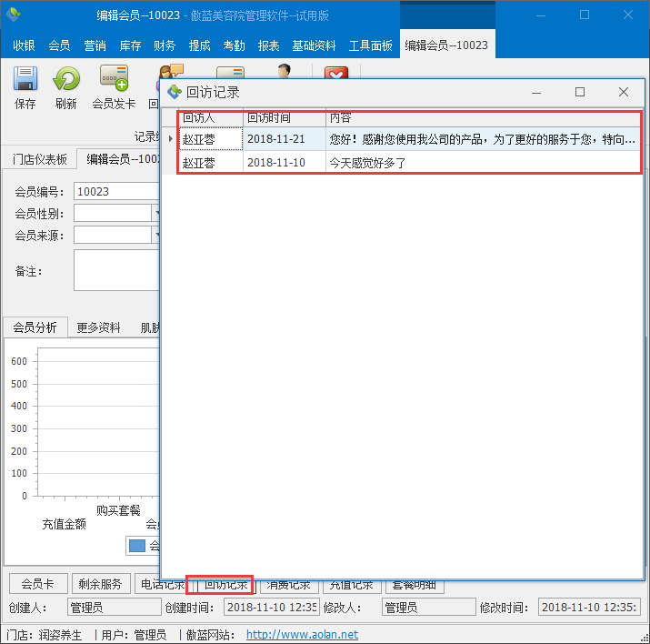Image resolution: width=650 pixels, height=644 pixels.
Task: Click the 会员编号 input field
Action: pos(117,192)
